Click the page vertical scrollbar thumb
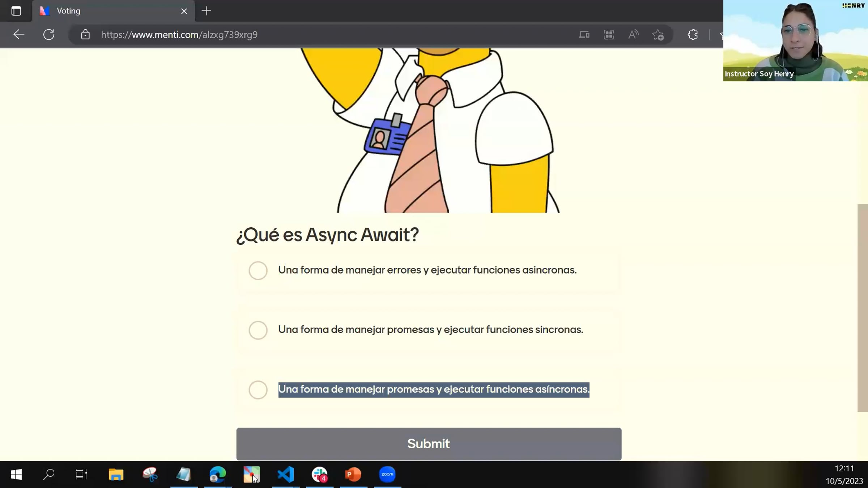The width and height of the screenshot is (868, 488). click(x=862, y=307)
